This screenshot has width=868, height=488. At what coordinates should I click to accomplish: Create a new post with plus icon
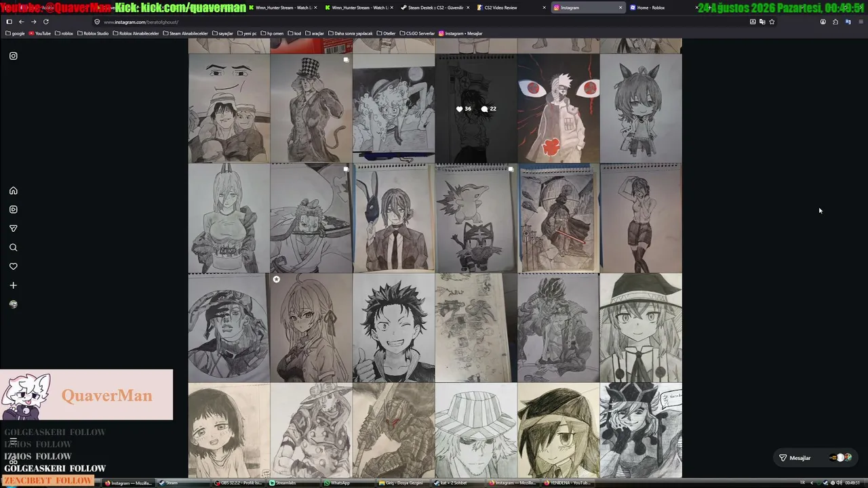pos(13,285)
